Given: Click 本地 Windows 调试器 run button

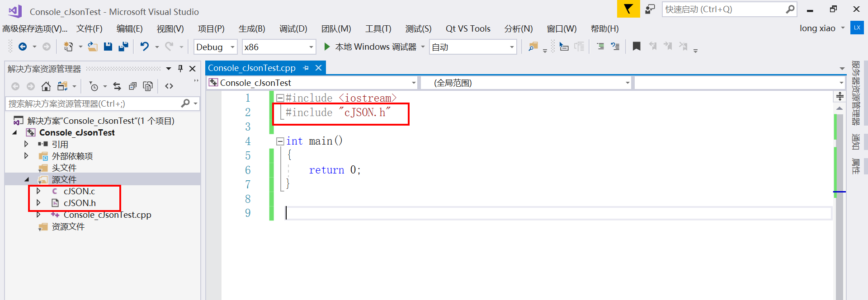Looking at the screenshot, I should [375, 47].
